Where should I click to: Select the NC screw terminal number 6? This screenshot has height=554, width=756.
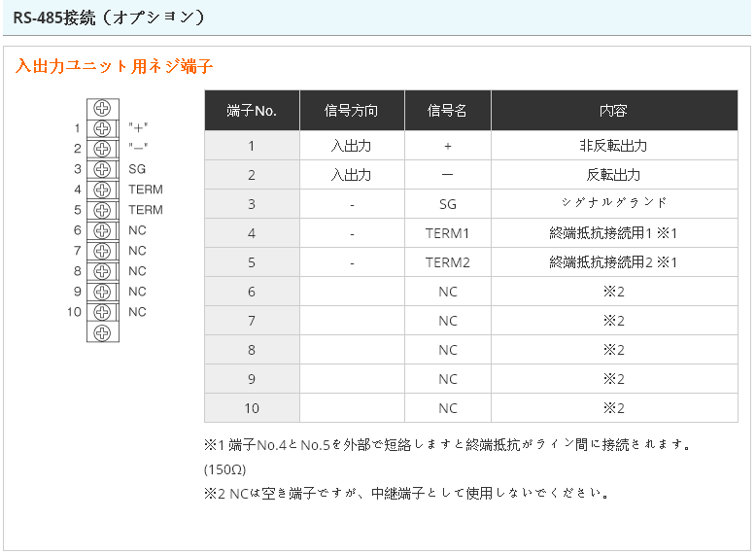point(102,230)
